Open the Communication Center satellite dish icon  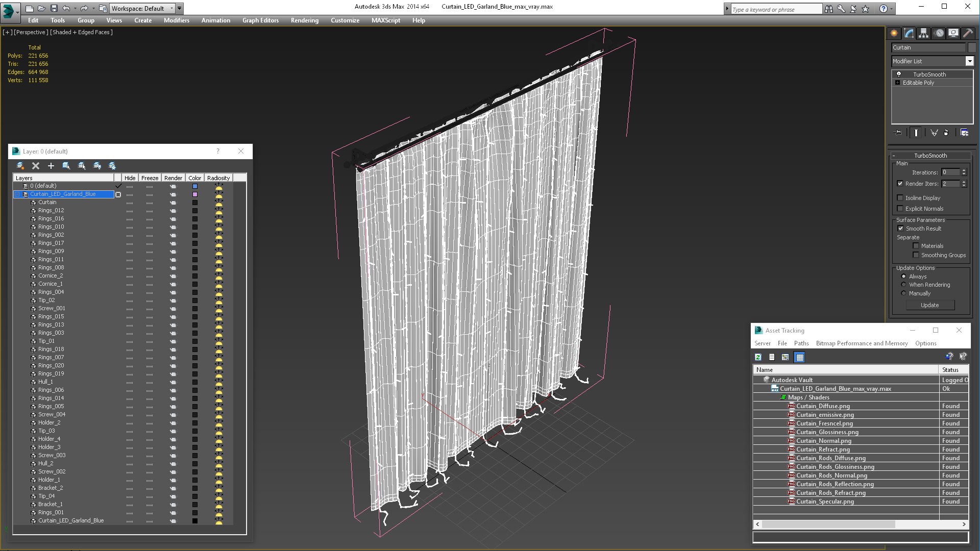853,9
